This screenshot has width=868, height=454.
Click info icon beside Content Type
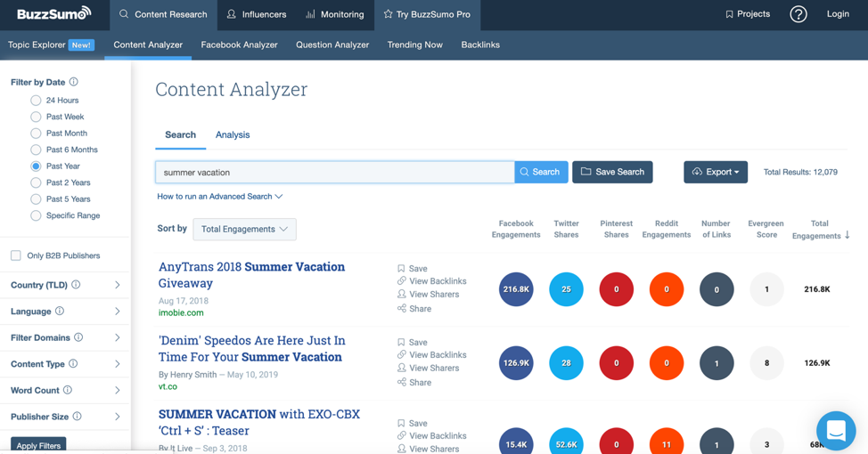pyautogui.click(x=73, y=364)
